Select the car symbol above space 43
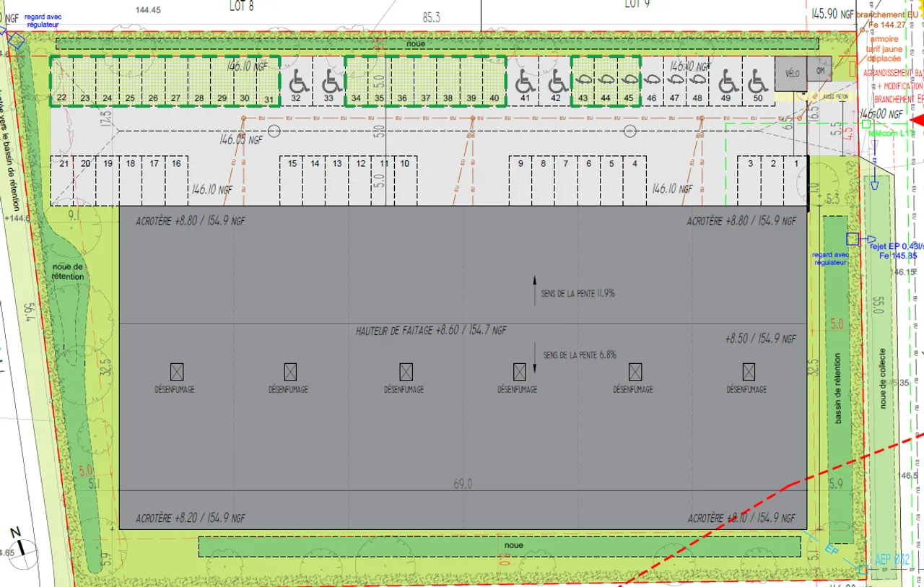This screenshot has height=587, width=924. click(583, 79)
